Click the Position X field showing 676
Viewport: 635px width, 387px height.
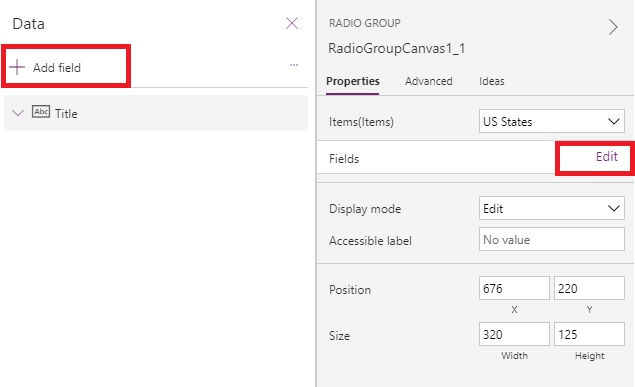click(x=514, y=288)
